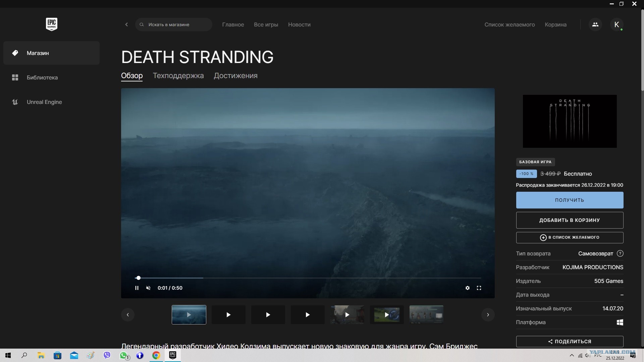
Task: Go back with the arrow beside search
Action: pyautogui.click(x=126, y=24)
